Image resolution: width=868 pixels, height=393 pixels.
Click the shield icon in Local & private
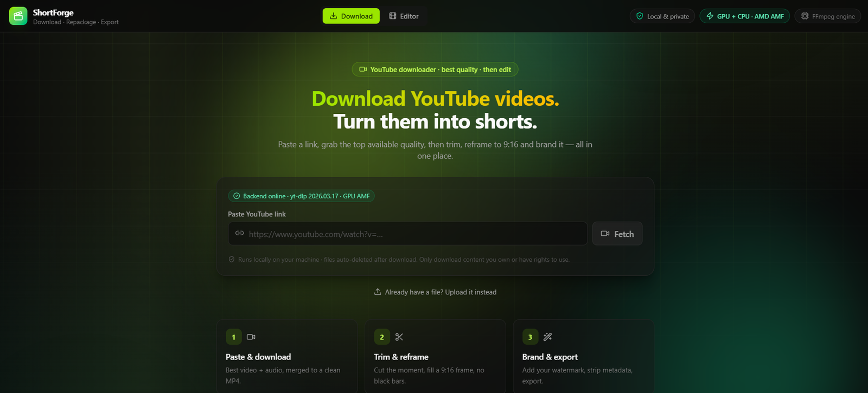(x=640, y=16)
